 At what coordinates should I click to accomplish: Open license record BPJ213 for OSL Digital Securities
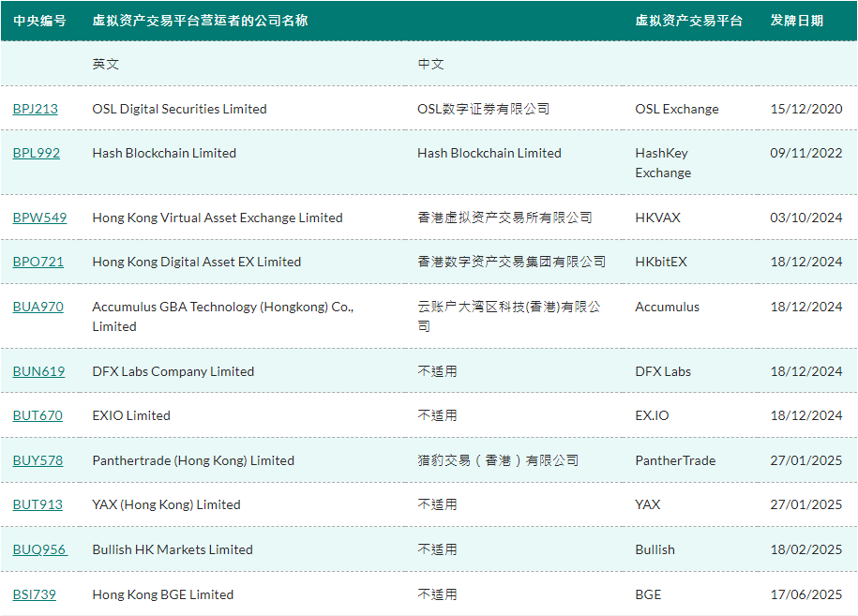click(38, 109)
